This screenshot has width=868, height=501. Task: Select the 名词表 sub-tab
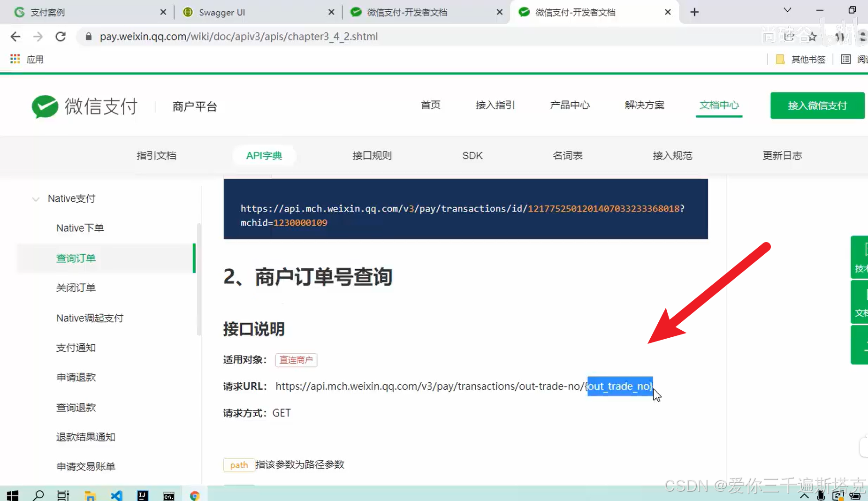click(x=567, y=155)
